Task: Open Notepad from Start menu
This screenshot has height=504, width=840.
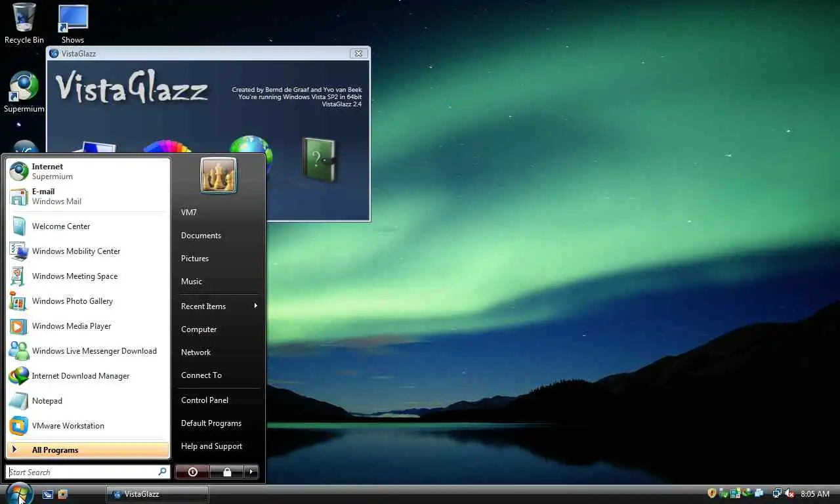Action: (88, 401)
